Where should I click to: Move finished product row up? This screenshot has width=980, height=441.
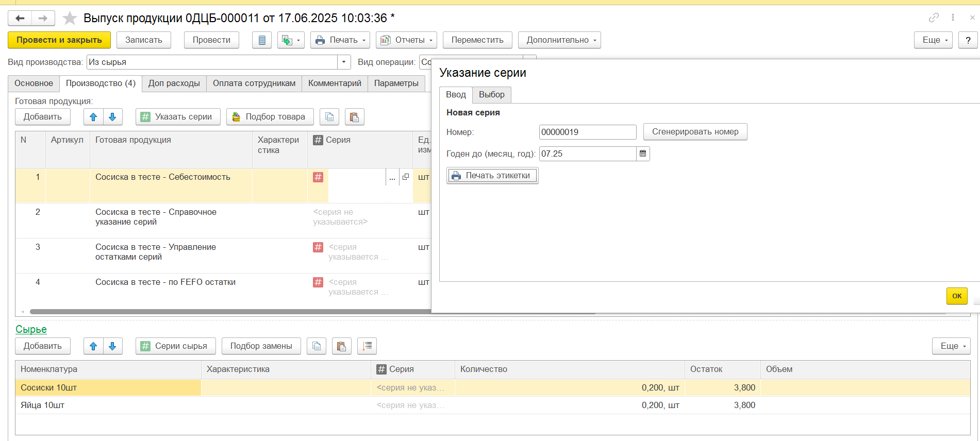(93, 117)
